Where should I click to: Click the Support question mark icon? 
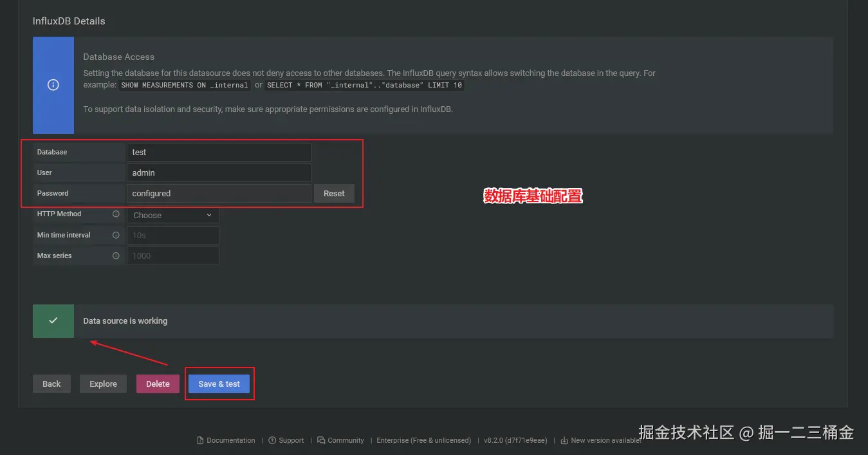pos(272,440)
